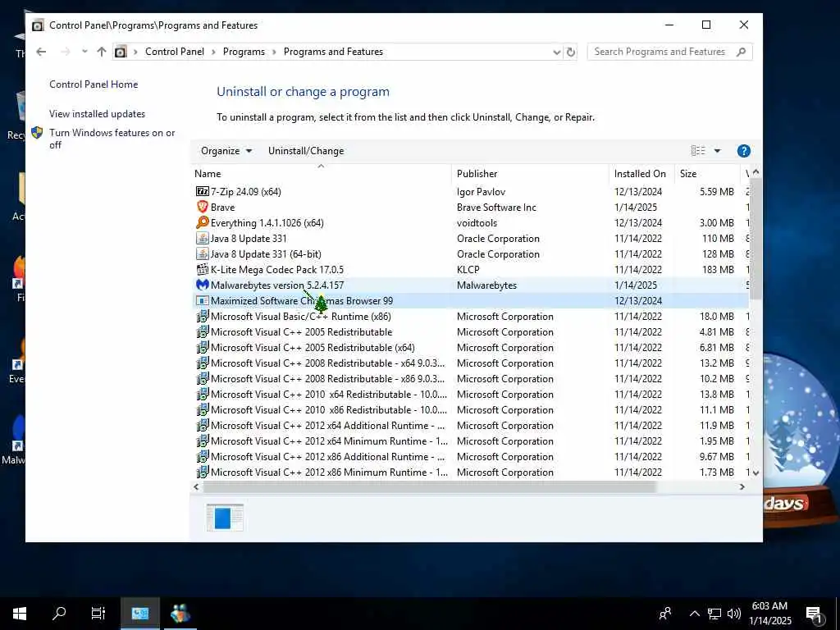Sort list by Installed On column
This screenshot has height=630, width=840.
coord(640,174)
